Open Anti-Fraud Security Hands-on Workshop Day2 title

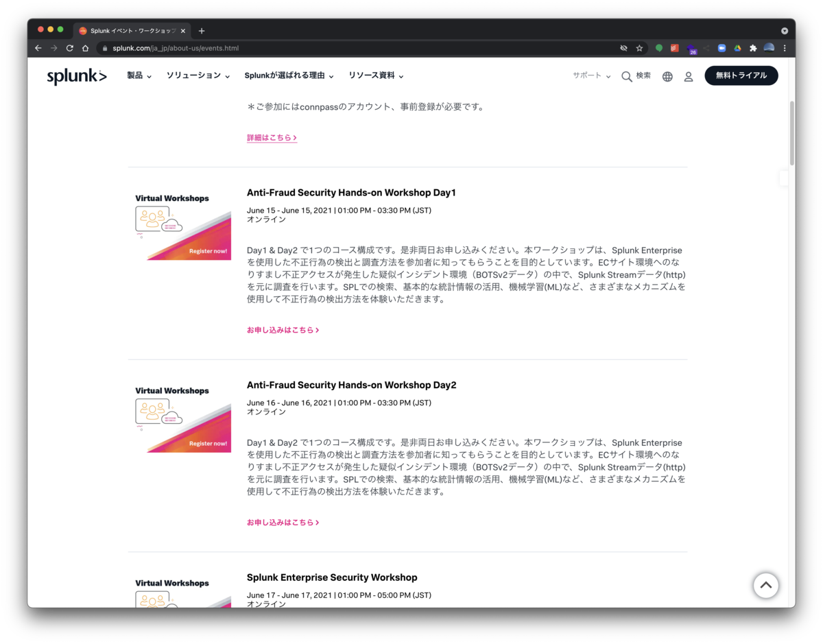[351, 385]
